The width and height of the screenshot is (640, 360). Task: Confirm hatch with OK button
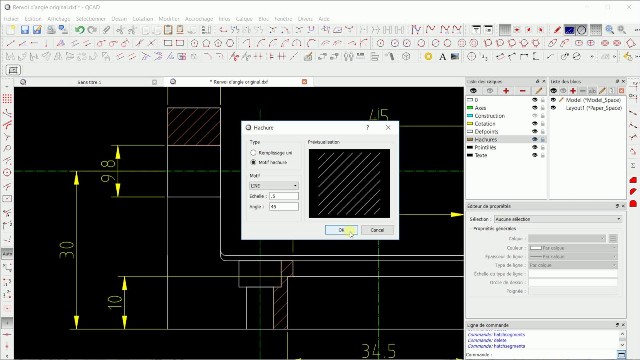[341, 230]
